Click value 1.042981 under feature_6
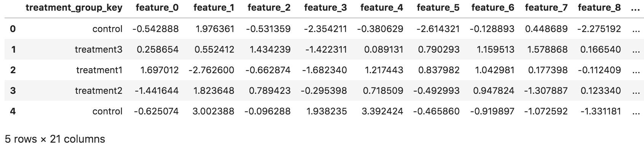This screenshot has height=148, width=644. click(x=495, y=70)
